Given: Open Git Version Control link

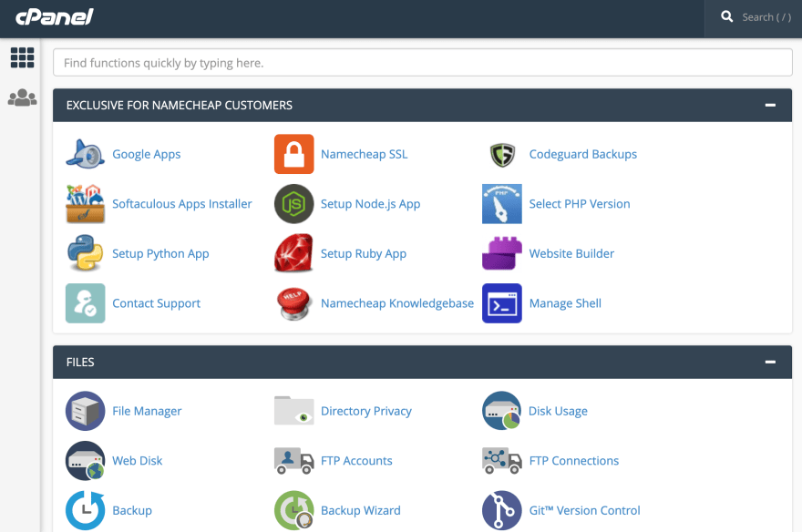Looking at the screenshot, I should pos(584,510).
